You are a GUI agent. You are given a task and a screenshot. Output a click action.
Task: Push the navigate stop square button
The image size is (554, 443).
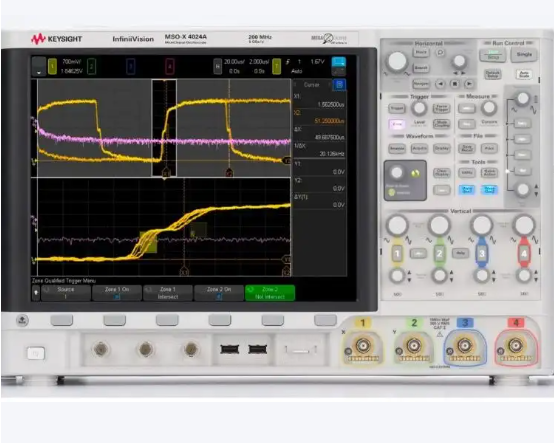(x=455, y=84)
